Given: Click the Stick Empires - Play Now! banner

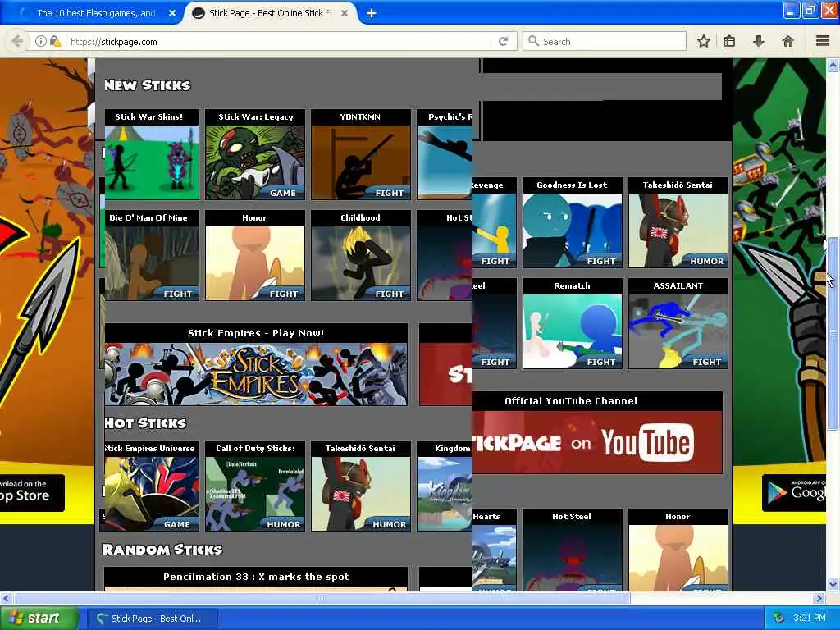Looking at the screenshot, I should pos(256,364).
